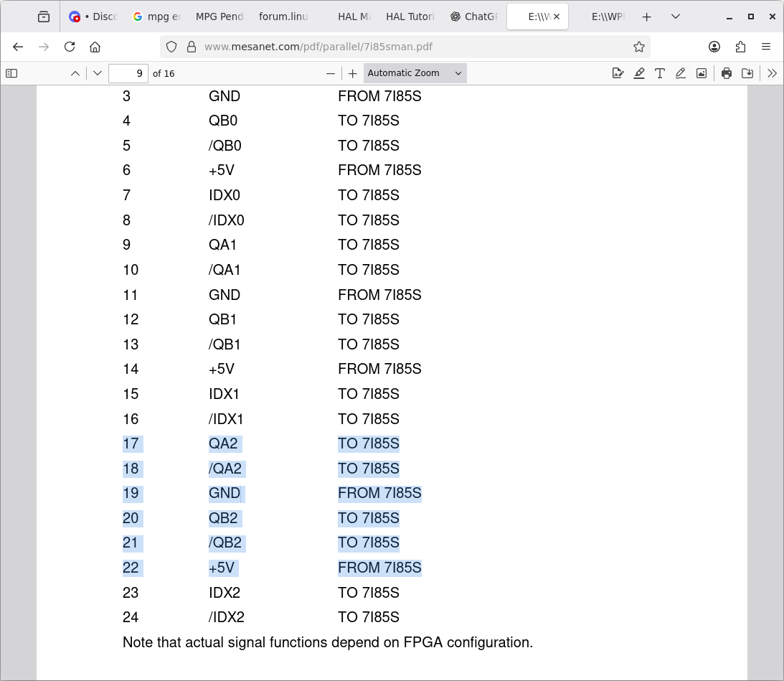The height and width of the screenshot is (681, 784).
Task: Go to the previous PDF page
Action: 75,73
